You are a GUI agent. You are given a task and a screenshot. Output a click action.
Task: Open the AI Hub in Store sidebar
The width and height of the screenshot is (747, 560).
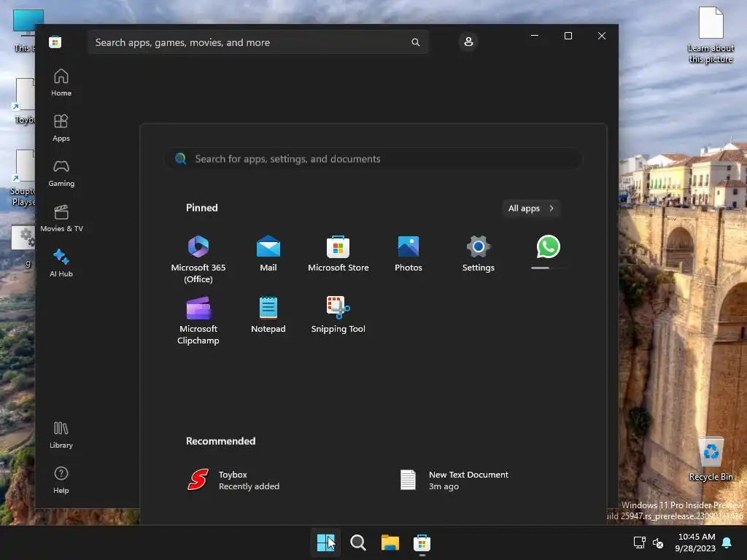[61, 264]
